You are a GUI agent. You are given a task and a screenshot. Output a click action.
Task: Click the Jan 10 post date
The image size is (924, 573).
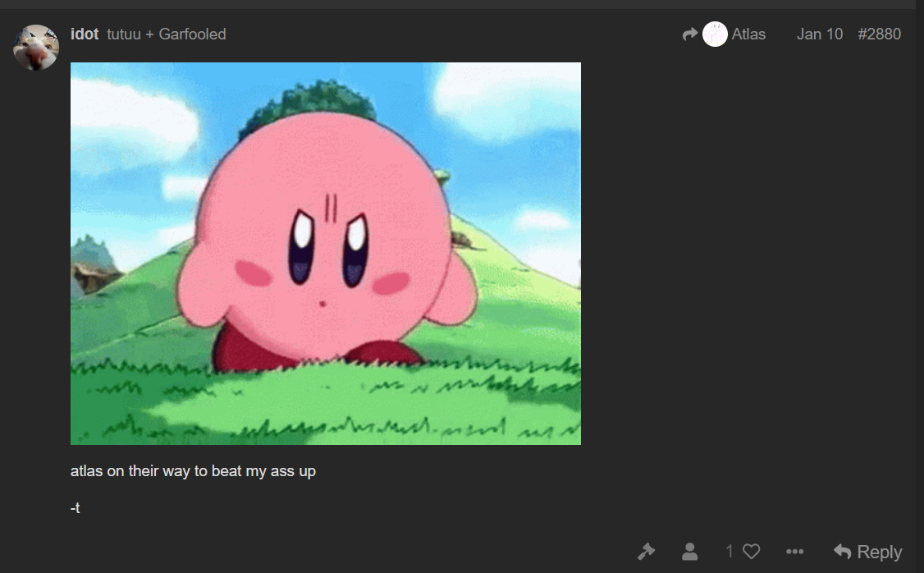tap(819, 34)
